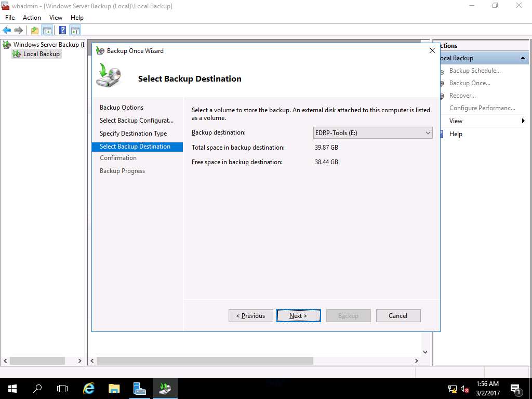The width and height of the screenshot is (532, 399).
Task: Click Windows Server Backup taskbar icon
Action: (165, 389)
